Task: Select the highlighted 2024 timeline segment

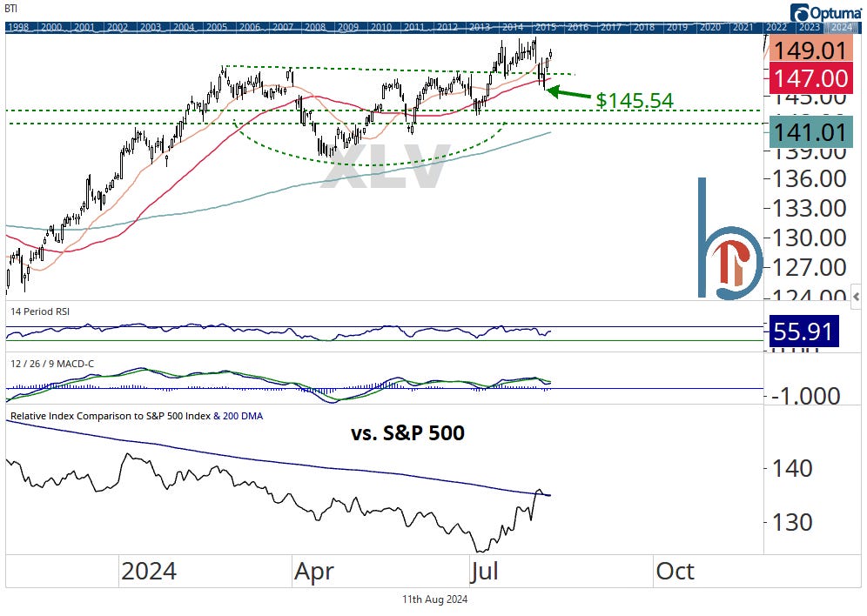Action: 842,27
